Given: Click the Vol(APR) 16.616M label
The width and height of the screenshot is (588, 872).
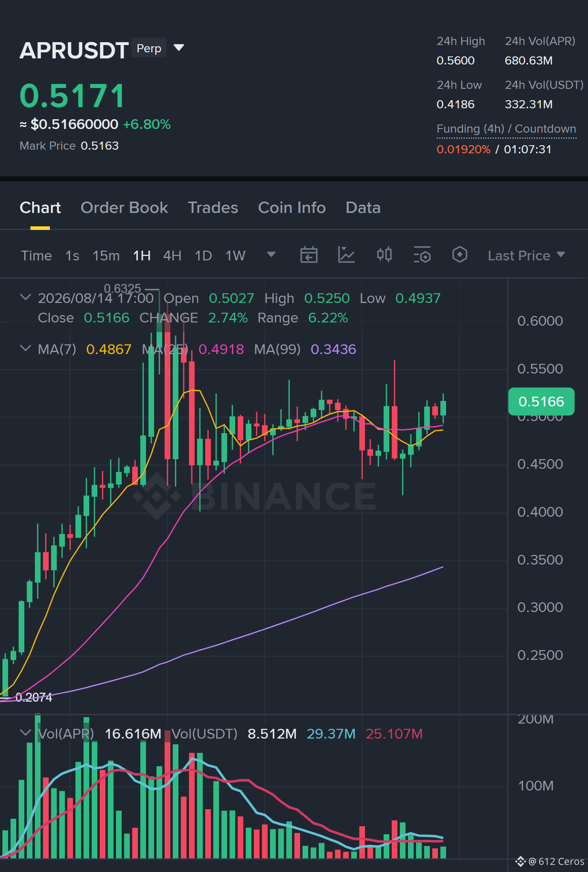Looking at the screenshot, I should click(99, 734).
